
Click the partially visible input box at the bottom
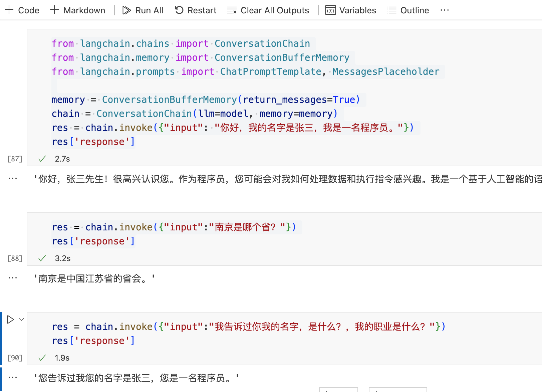pos(338,390)
